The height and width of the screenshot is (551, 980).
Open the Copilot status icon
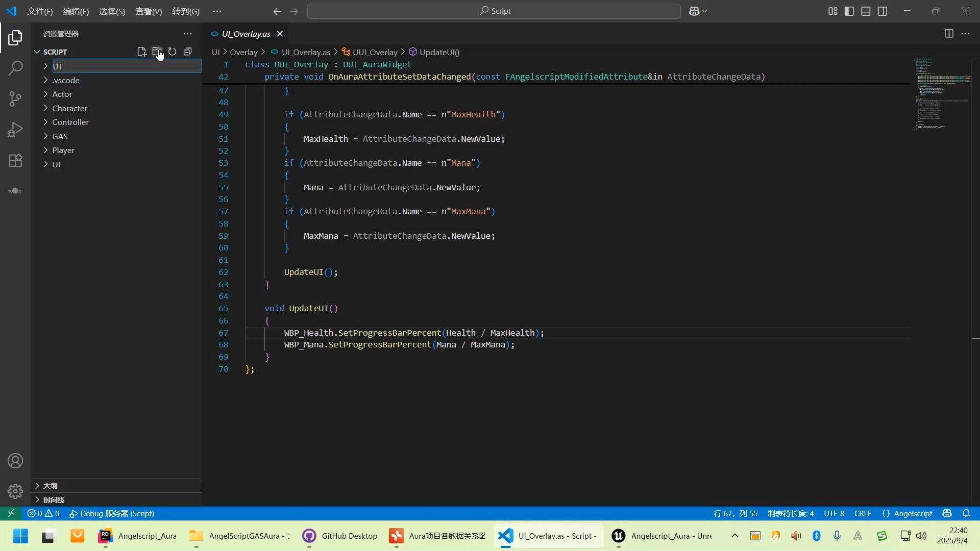pyautogui.click(x=947, y=514)
